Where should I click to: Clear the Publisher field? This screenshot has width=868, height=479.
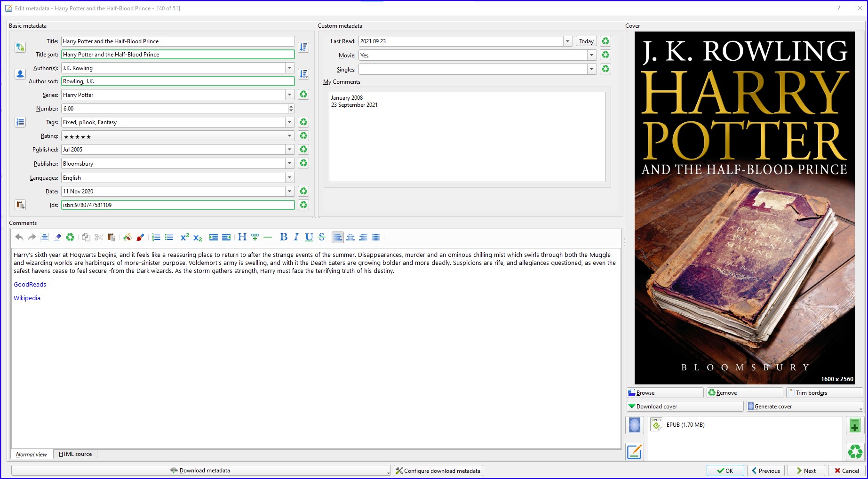303,163
